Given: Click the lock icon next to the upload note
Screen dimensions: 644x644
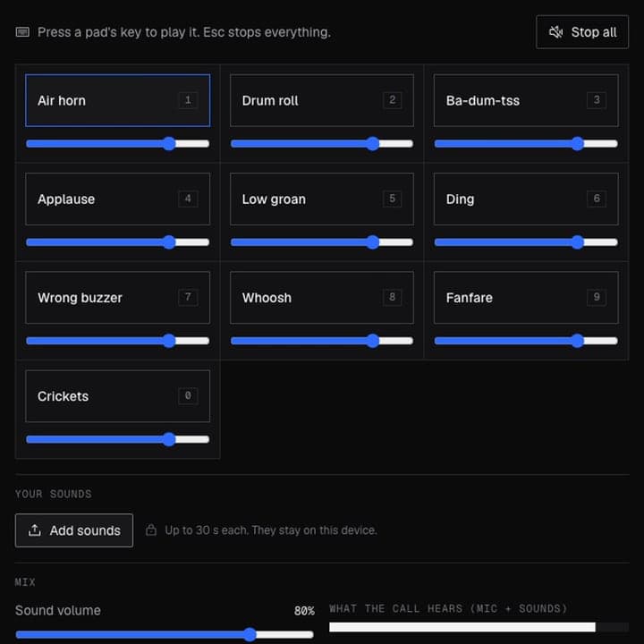Looking at the screenshot, I should click(x=151, y=530).
